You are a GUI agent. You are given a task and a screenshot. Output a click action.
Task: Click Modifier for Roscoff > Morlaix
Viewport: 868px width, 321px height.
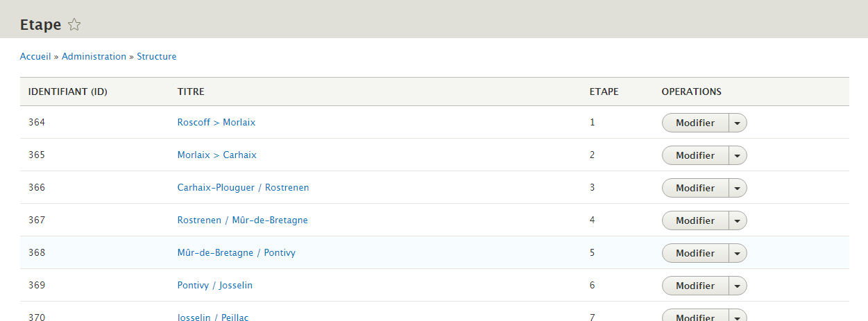(695, 123)
